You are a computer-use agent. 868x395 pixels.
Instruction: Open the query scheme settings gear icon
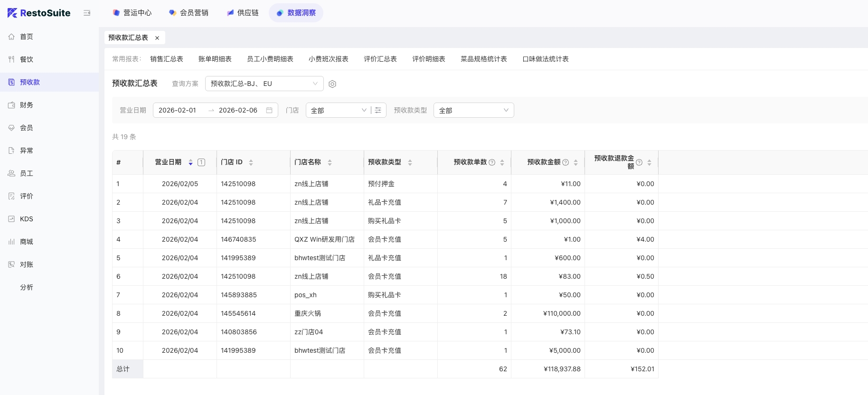click(332, 84)
